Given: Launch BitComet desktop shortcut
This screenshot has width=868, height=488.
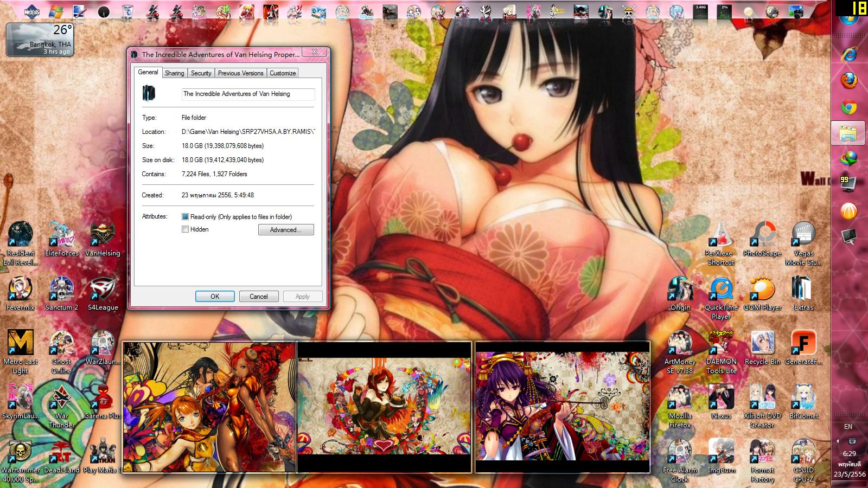Looking at the screenshot, I should tap(803, 402).
